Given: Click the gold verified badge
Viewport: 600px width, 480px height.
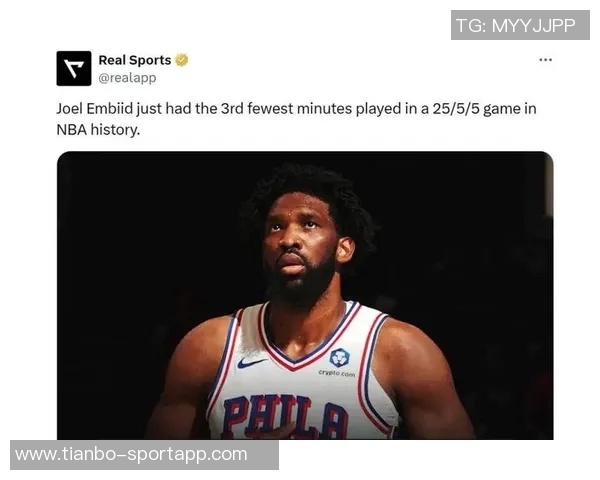Looking at the screenshot, I should pyautogui.click(x=181, y=60).
